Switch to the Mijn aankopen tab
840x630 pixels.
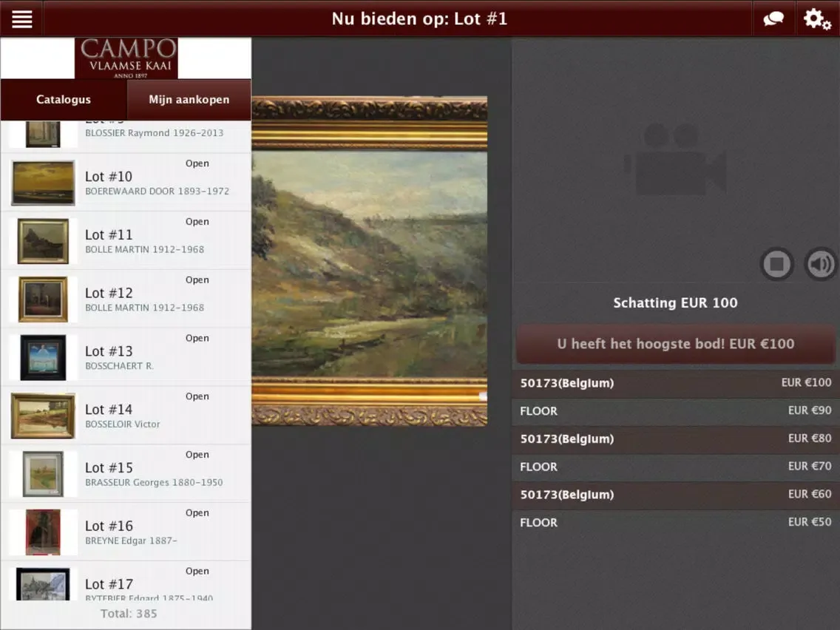click(189, 100)
